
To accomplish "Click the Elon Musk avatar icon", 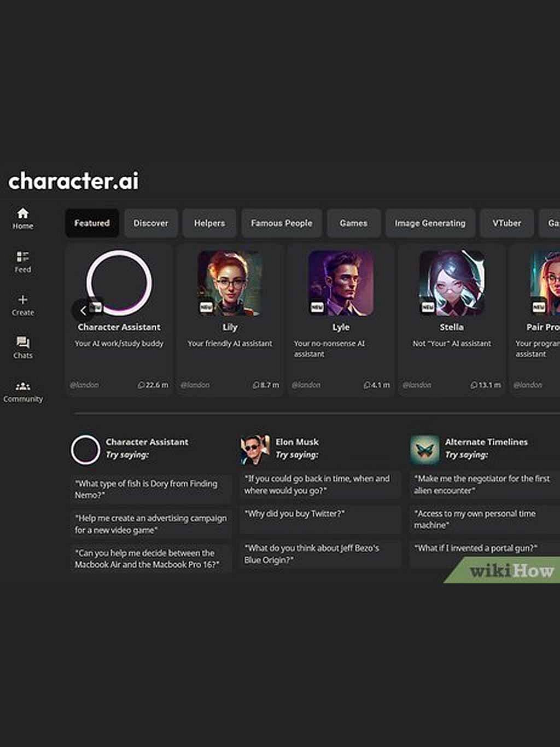I will pyautogui.click(x=255, y=449).
